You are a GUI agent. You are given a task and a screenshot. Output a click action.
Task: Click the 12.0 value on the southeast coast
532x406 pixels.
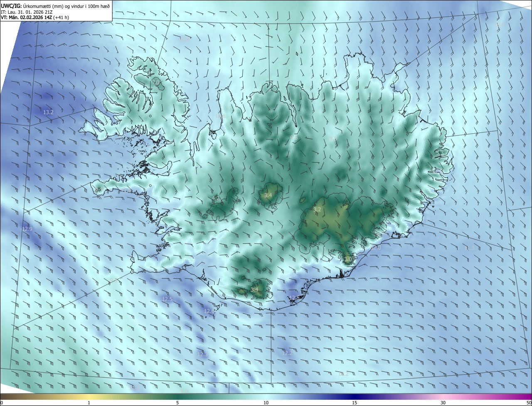(x=376, y=247)
